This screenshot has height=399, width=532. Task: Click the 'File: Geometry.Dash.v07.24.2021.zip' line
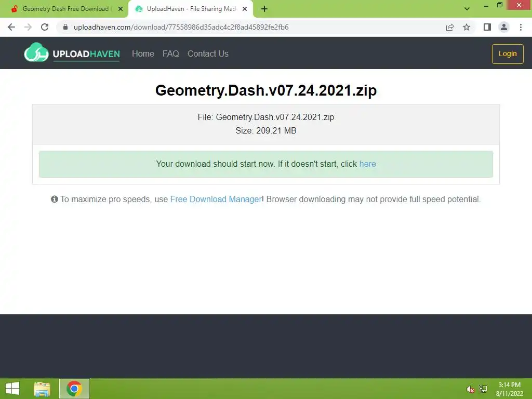[266, 117]
